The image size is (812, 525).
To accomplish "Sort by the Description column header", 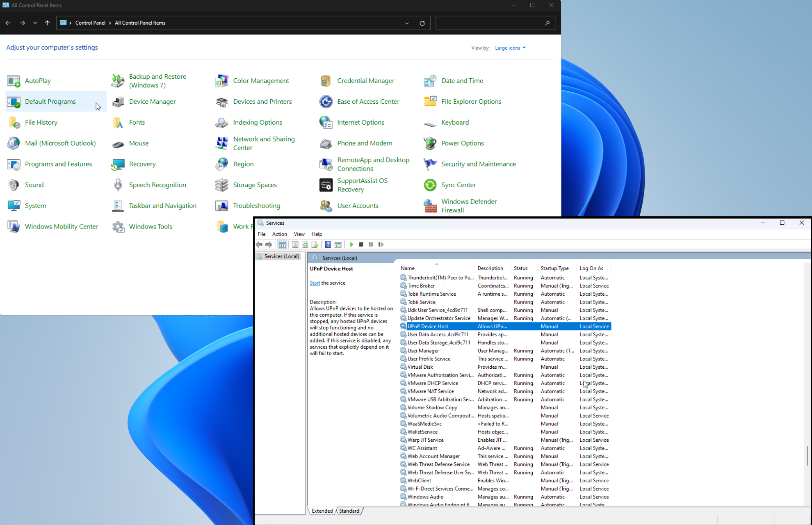I will click(x=493, y=268).
